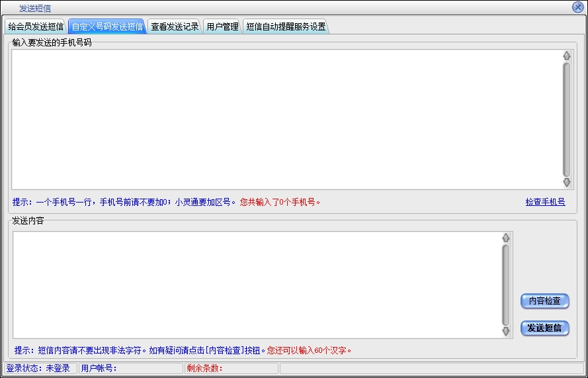
Task: Open the 短信自动提醒服务设置 tab
Action: pyautogui.click(x=286, y=27)
